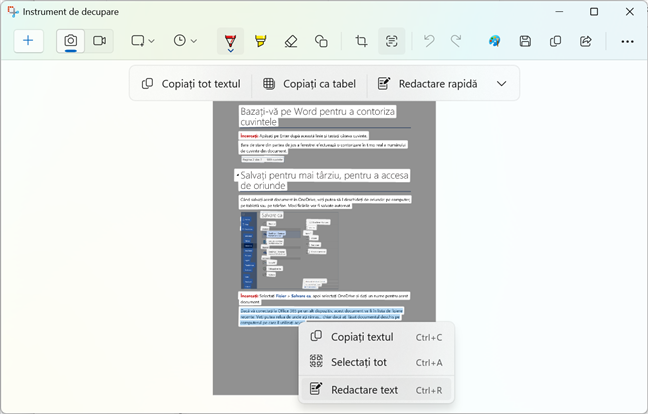This screenshot has width=648, height=414.
Task: Undo the last edit
Action: tap(429, 41)
